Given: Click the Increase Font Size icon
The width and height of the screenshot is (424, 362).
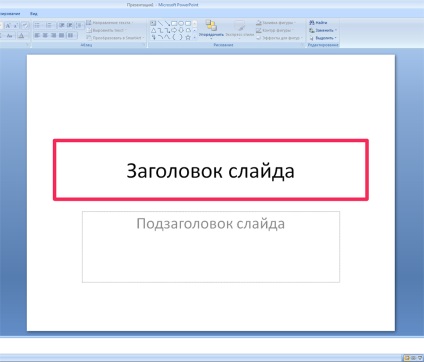Looking at the screenshot, I should click(x=8, y=25).
